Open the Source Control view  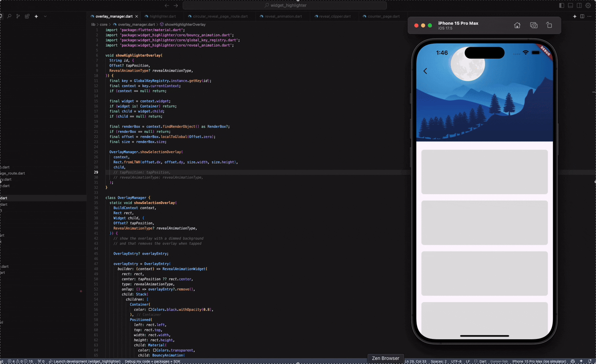(18, 16)
